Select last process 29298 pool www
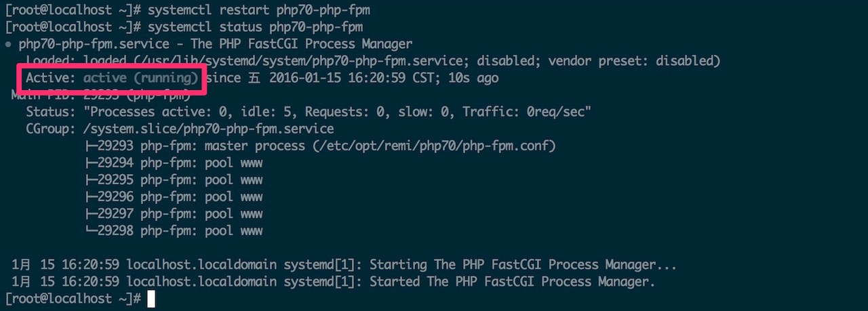 (174, 230)
